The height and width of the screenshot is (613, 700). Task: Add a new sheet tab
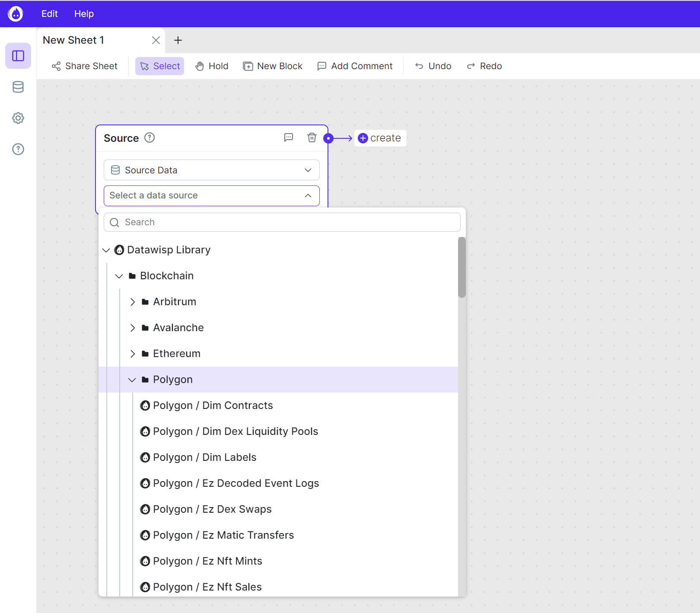pyautogui.click(x=178, y=40)
